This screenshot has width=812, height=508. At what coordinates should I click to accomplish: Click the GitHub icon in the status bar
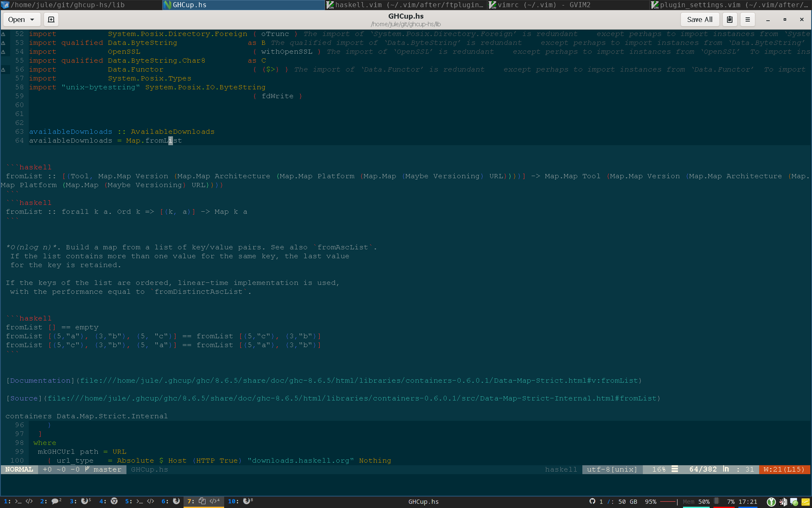[x=593, y=502]
